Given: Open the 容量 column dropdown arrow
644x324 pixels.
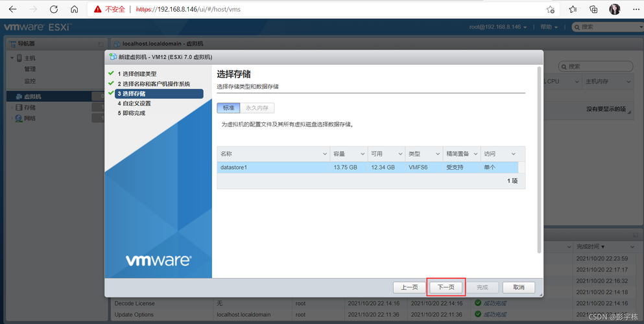Looking at the screenshot, I should pos(363,154).
